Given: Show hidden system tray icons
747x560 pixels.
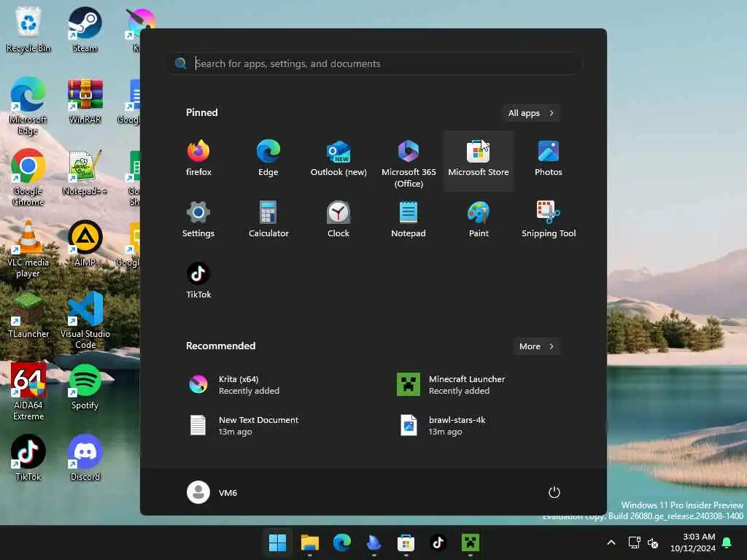Looking at the screenshot, I should pos(611,542).
